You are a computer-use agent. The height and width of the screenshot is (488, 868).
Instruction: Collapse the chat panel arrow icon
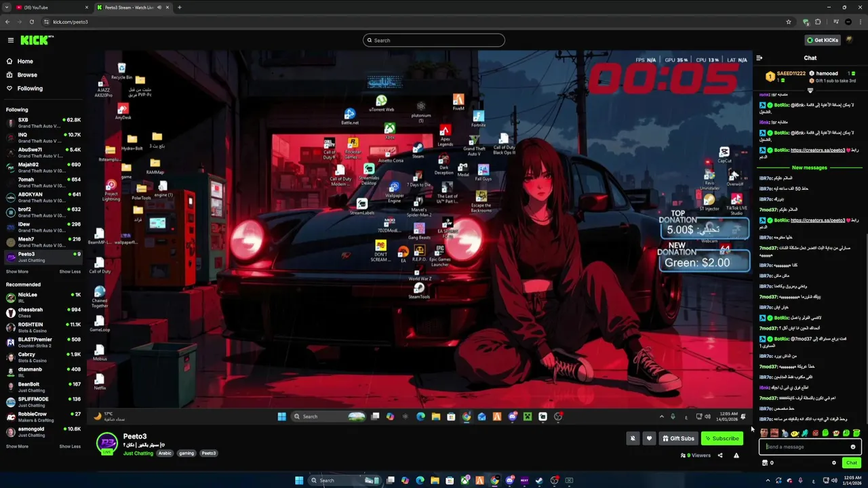[759, 58]
